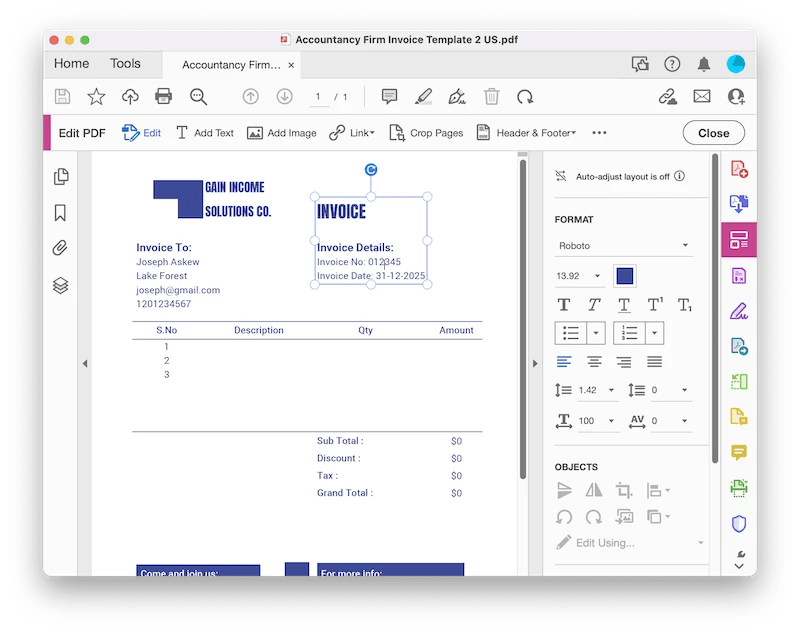Open the Crop Pages tool

coord(427,132)
